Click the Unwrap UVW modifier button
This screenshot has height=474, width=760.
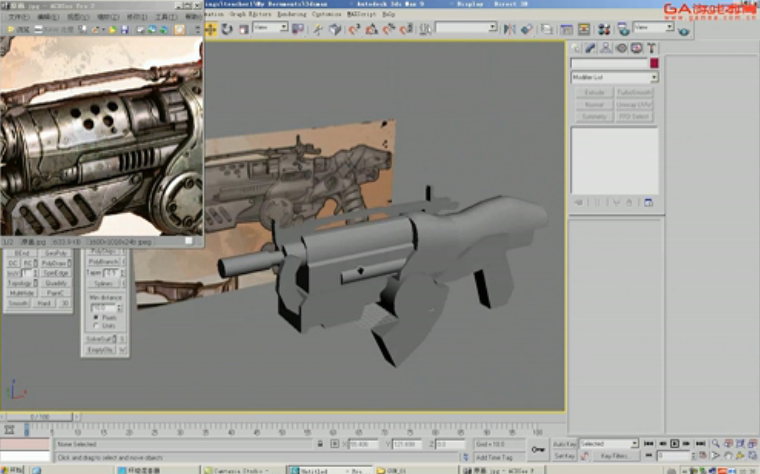tap(634, 105)
